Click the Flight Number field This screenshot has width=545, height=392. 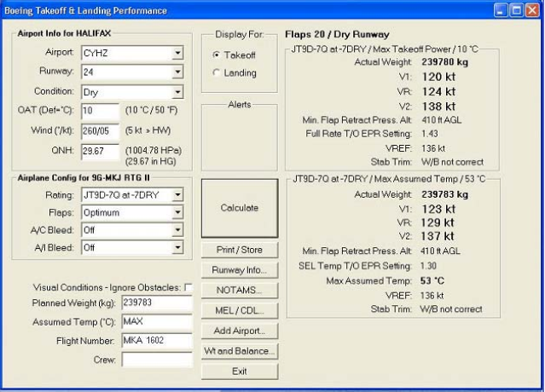157,340
